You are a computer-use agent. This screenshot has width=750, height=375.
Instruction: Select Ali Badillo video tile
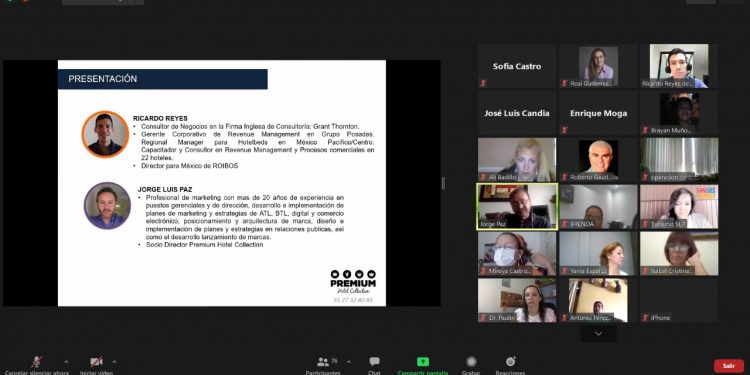coord(517,160)
